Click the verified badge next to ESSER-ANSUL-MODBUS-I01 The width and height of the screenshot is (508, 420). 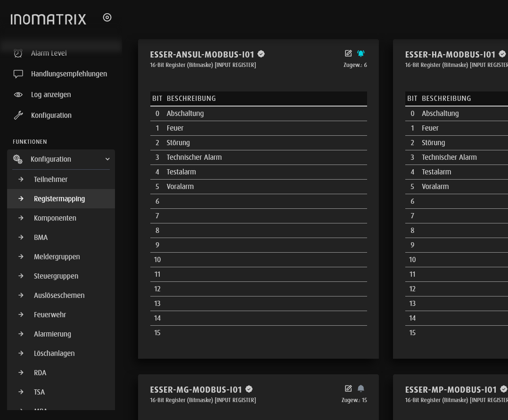point(261,54)
